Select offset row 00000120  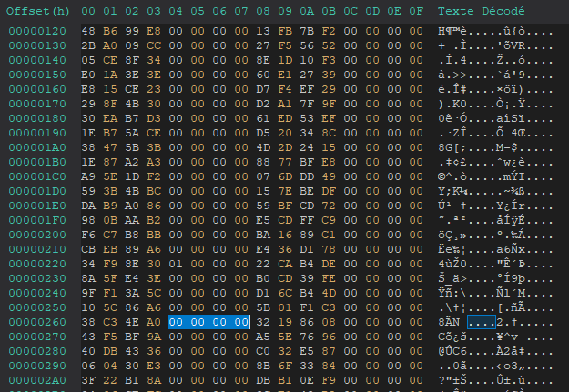coord(37,31)
